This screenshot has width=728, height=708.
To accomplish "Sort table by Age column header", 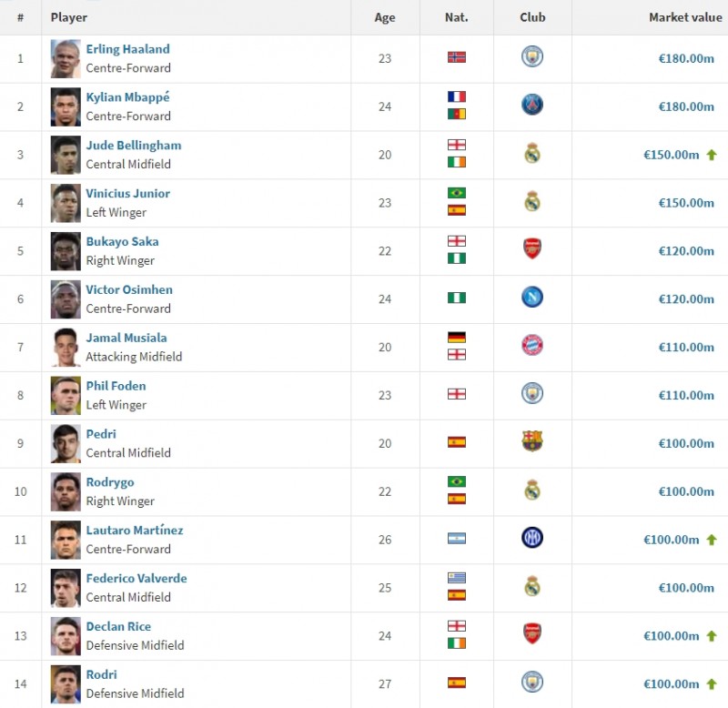I will pos(385,17).
